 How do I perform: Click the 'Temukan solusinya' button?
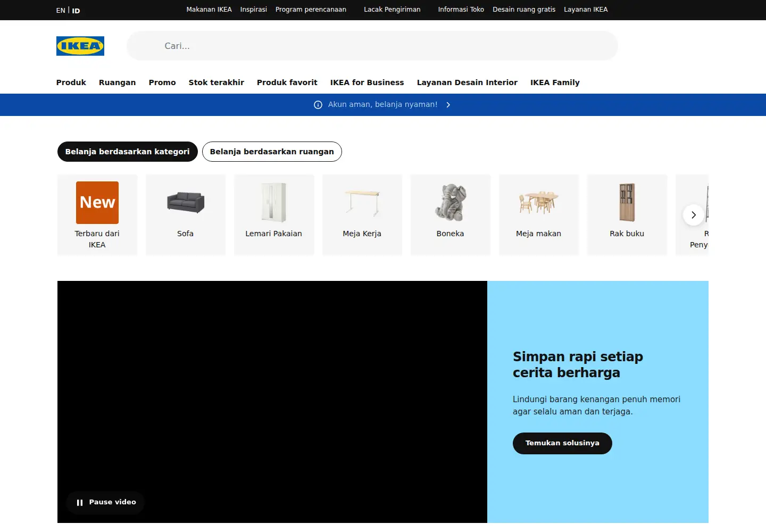(562, 443)
